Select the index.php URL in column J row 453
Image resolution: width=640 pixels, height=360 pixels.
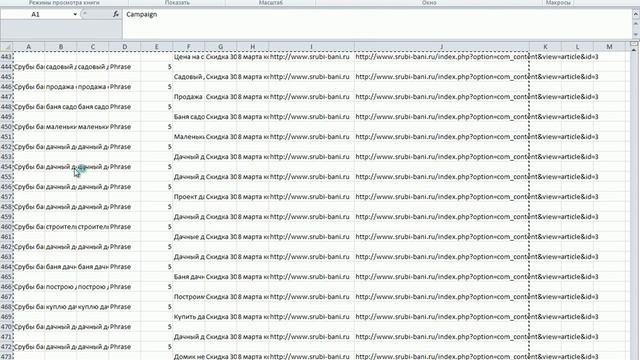[x=442, y=157]
